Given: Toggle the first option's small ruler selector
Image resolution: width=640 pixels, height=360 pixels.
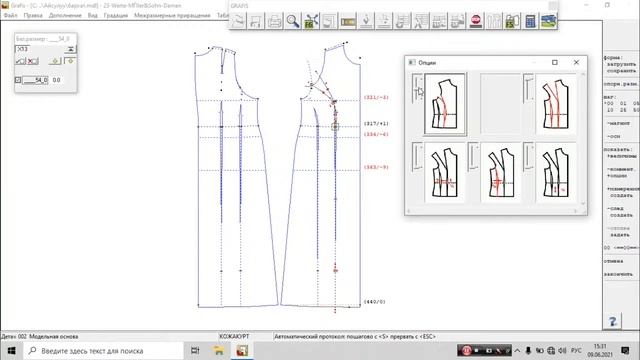Looking at the screenshot, I should coord(417,88).
